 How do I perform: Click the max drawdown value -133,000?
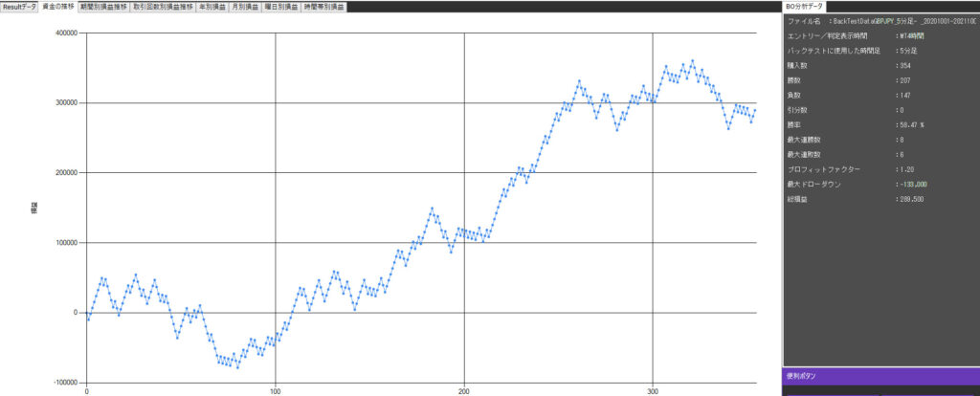[913, 185]
